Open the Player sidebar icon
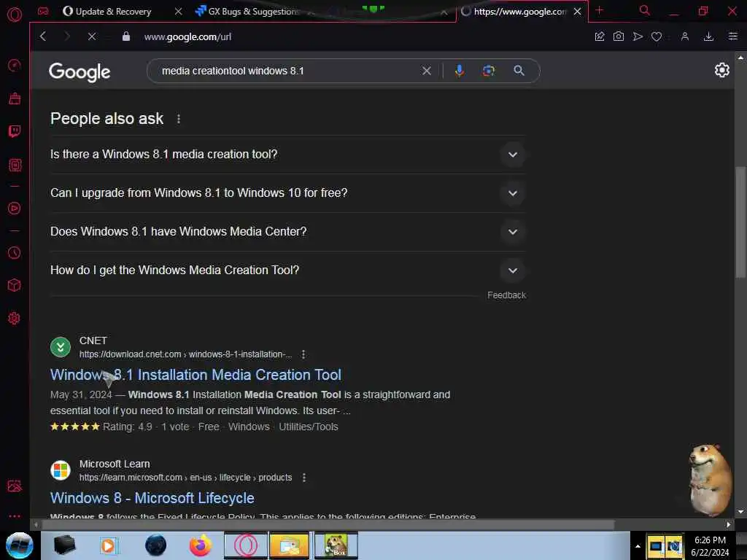The image size is (747, 560). pyautogui.click(x=15, y=208)
